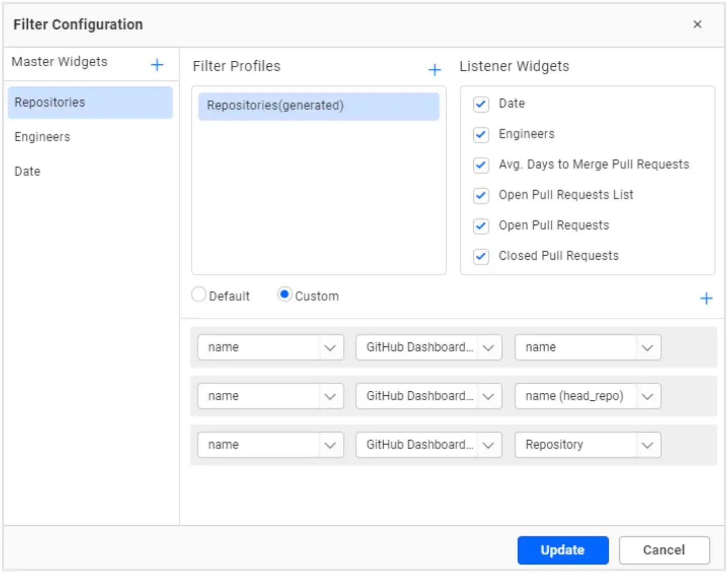Add another custom filter mapping row
This screenshot has height=573, width=728.
[706, 298]
